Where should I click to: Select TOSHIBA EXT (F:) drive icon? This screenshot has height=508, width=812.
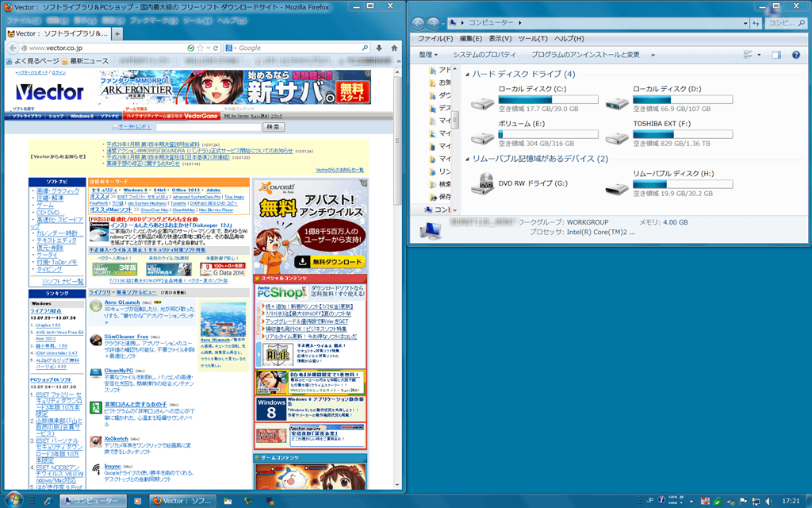(617, 138)
